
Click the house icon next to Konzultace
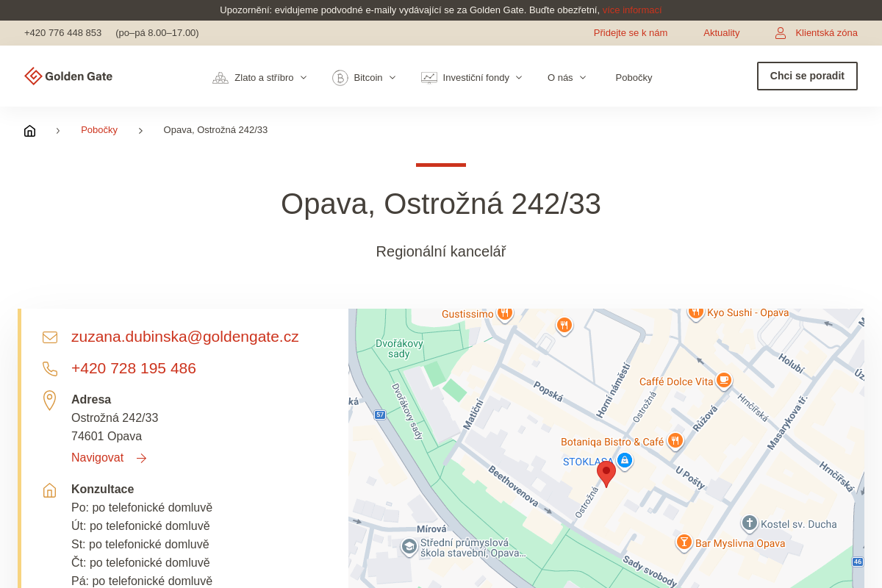pos(50,490)
